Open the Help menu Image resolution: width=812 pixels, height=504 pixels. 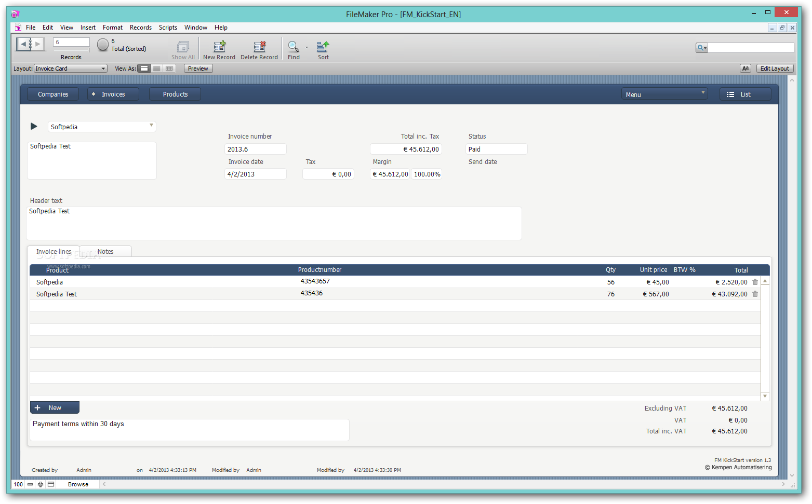221,28
